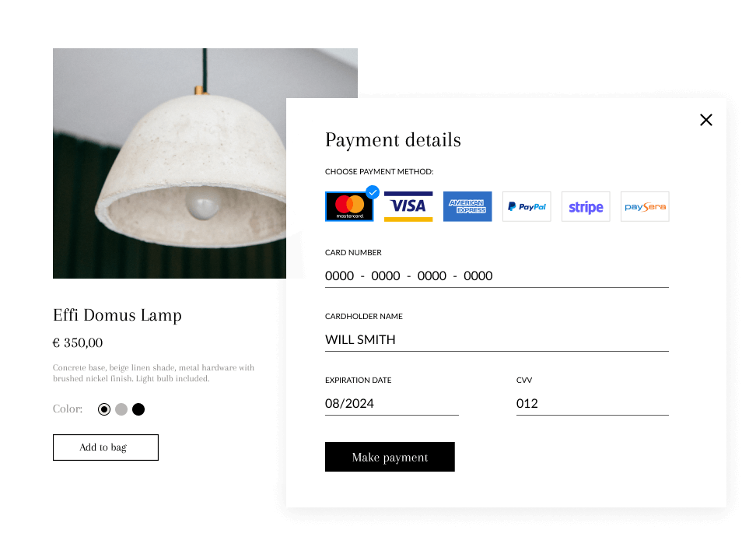Click the Expiration Date field

391,403
